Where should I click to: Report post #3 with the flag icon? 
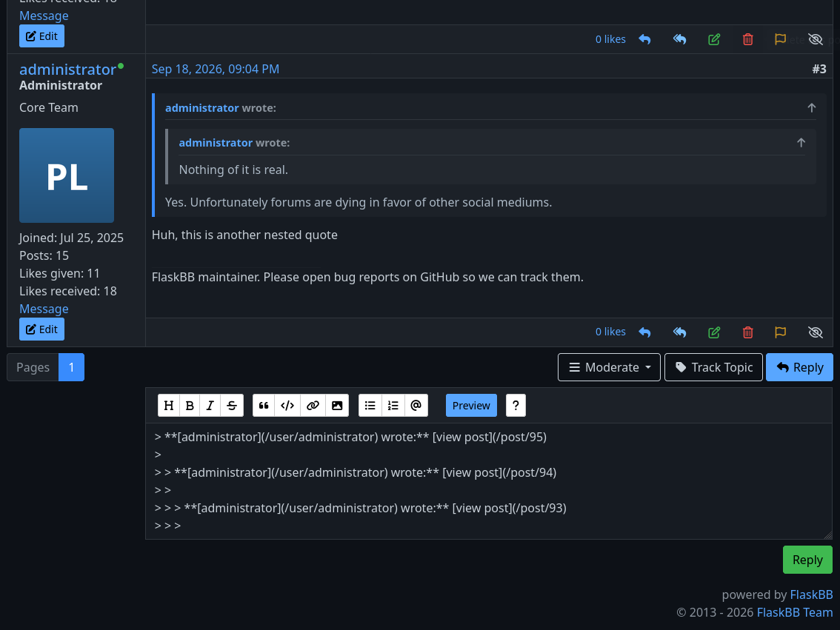(781, 332)
